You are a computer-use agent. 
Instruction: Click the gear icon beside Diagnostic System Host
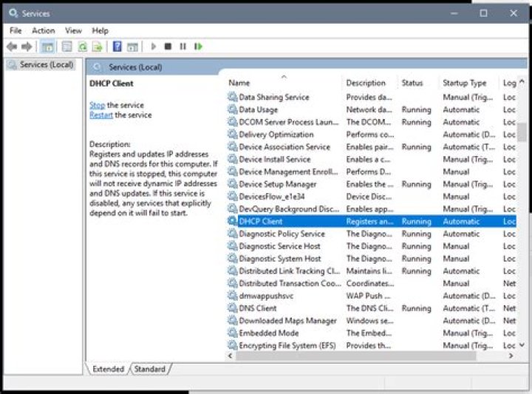233,258
